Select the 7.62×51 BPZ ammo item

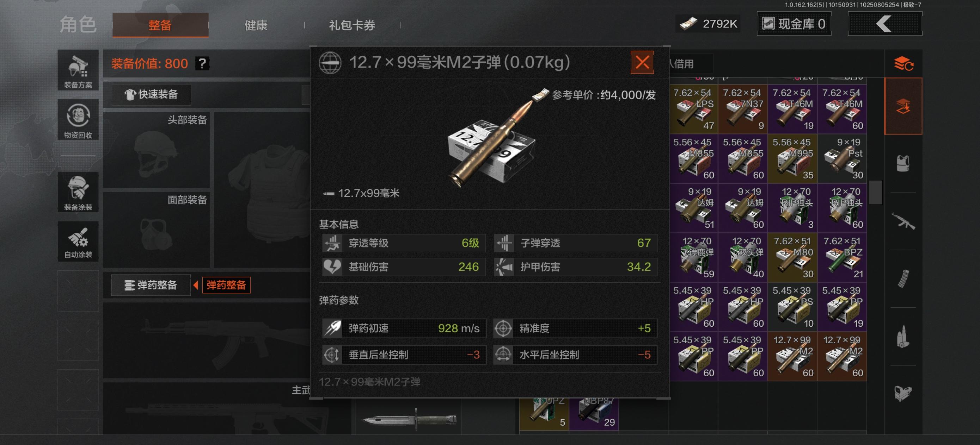842,257
